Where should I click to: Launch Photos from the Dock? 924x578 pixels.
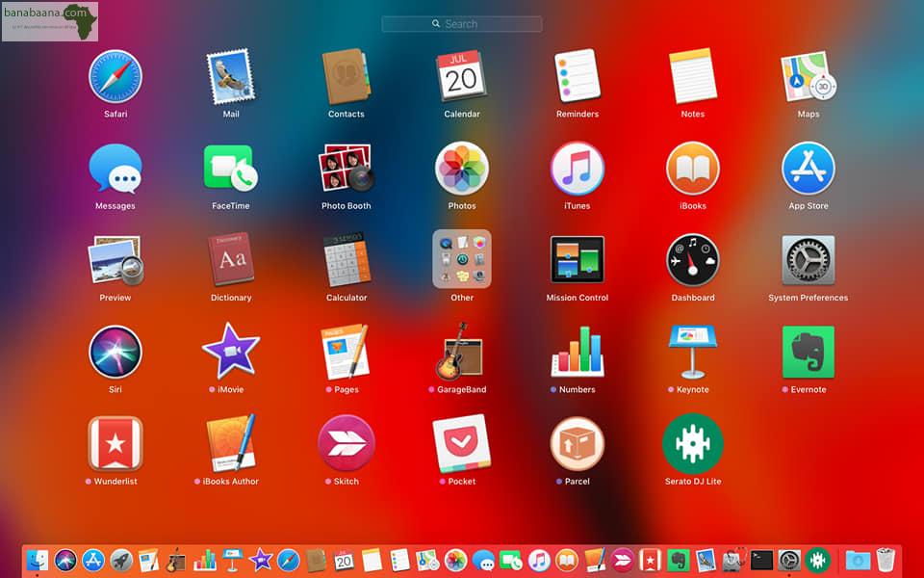pos(455,560)
